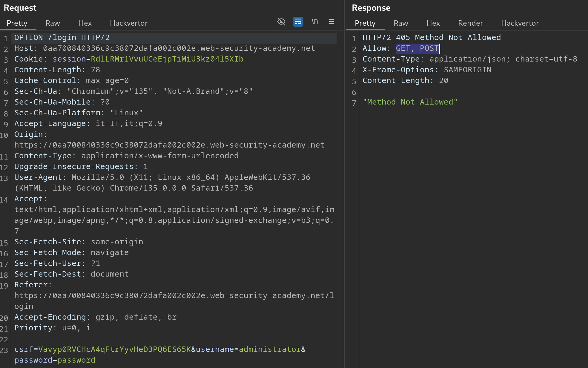Switch to response Hex tab
The image size is (588, 368).
coord(433,23)
